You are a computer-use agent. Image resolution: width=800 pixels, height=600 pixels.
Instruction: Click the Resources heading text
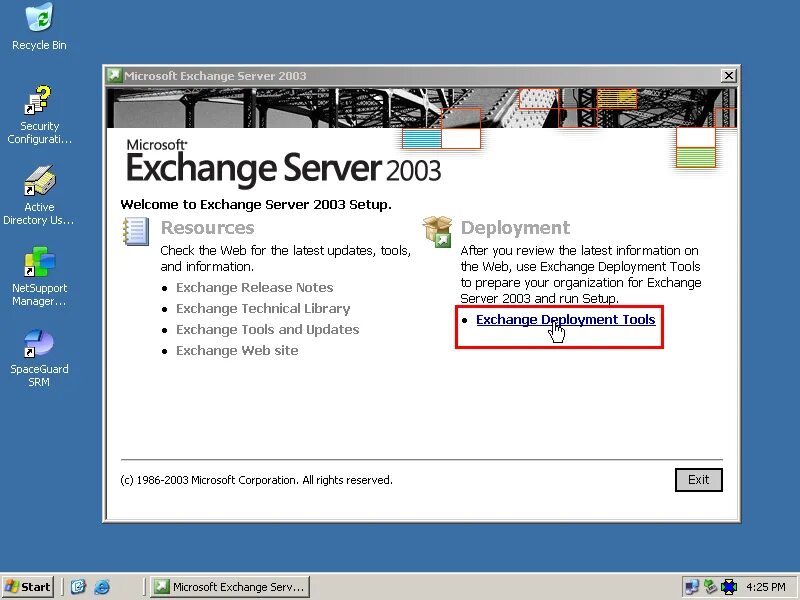pyautogui.click(x=207, y=228)
